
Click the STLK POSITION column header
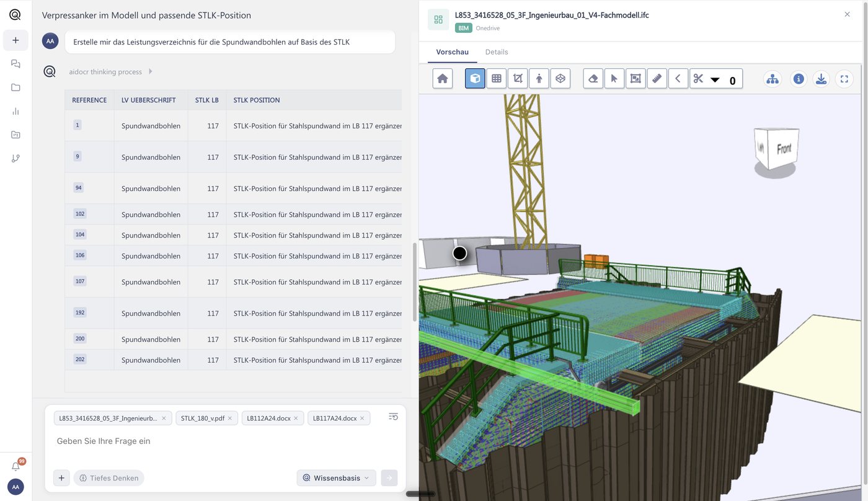[x=257, y=100]
